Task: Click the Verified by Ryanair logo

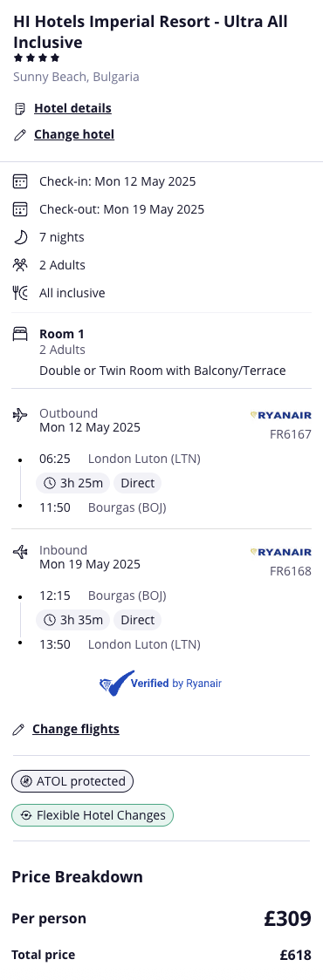Action: coord(161,684)
